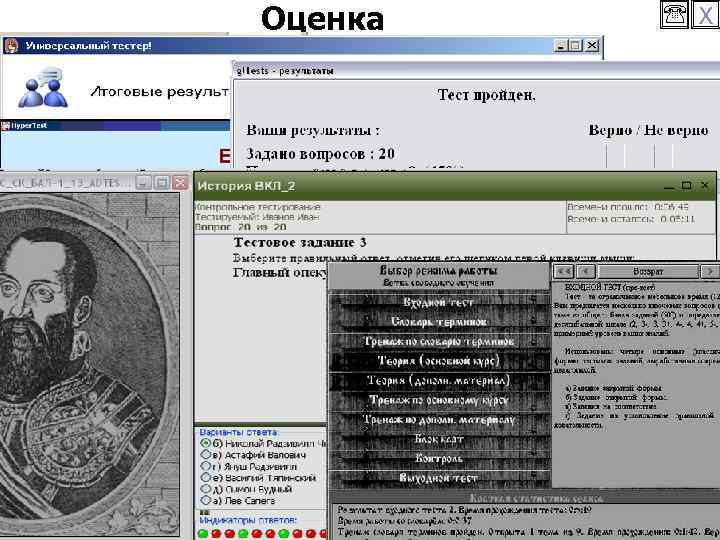Click the Выбор режима работы header
Viewport: 720px width, 540px height.
(x=439, y=270)
